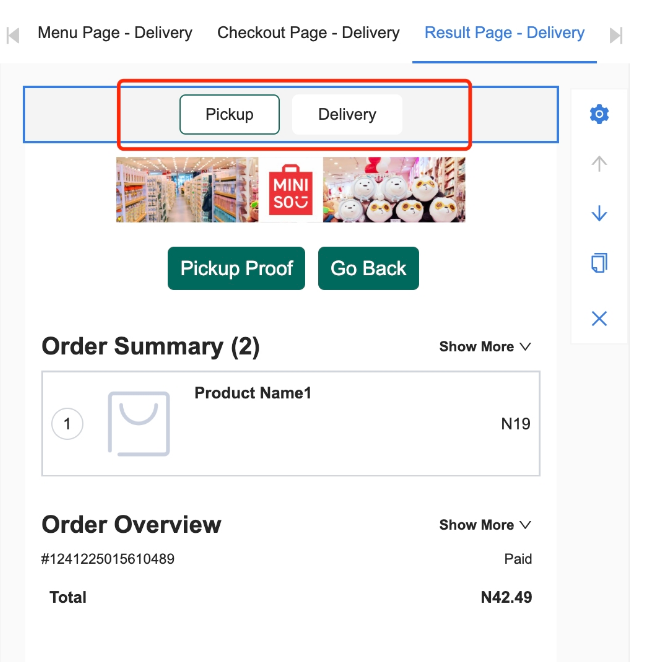The height and width of the screenshot is (662, 649).
Task: Open the Menu Page - Delivery tab
Action: 115,33
